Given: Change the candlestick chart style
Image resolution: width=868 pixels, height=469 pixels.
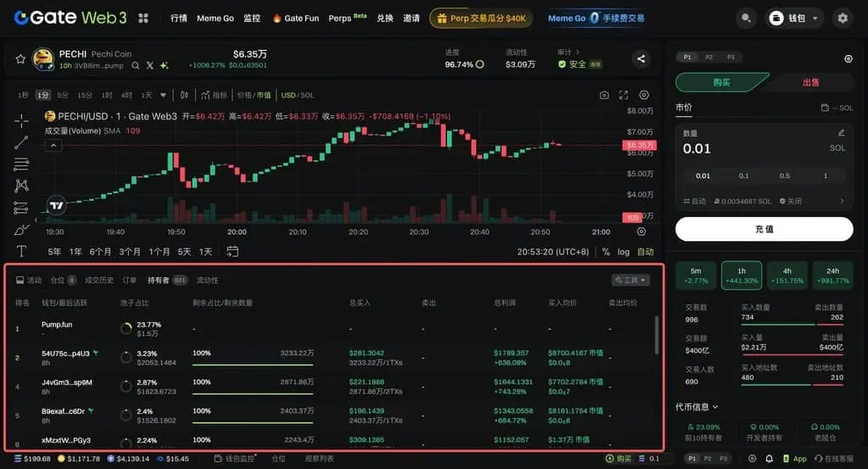Looking at the screenshot, I should tap(184, 95).
